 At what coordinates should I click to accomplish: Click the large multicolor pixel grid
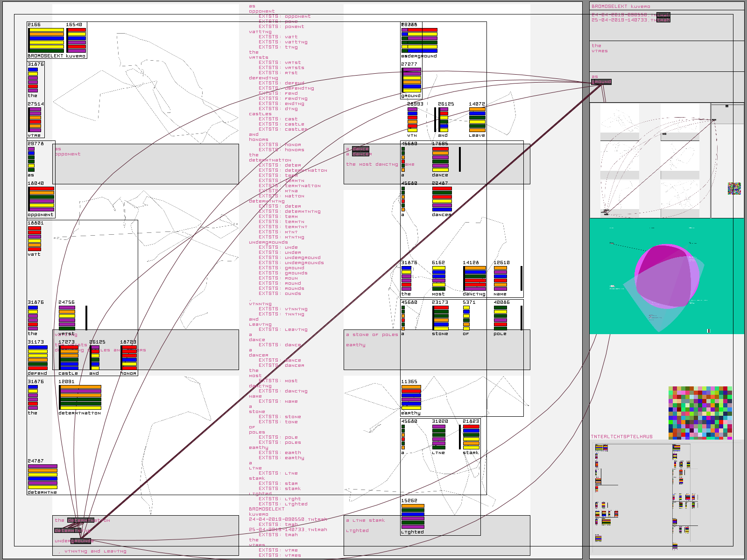tap(700, 413)
